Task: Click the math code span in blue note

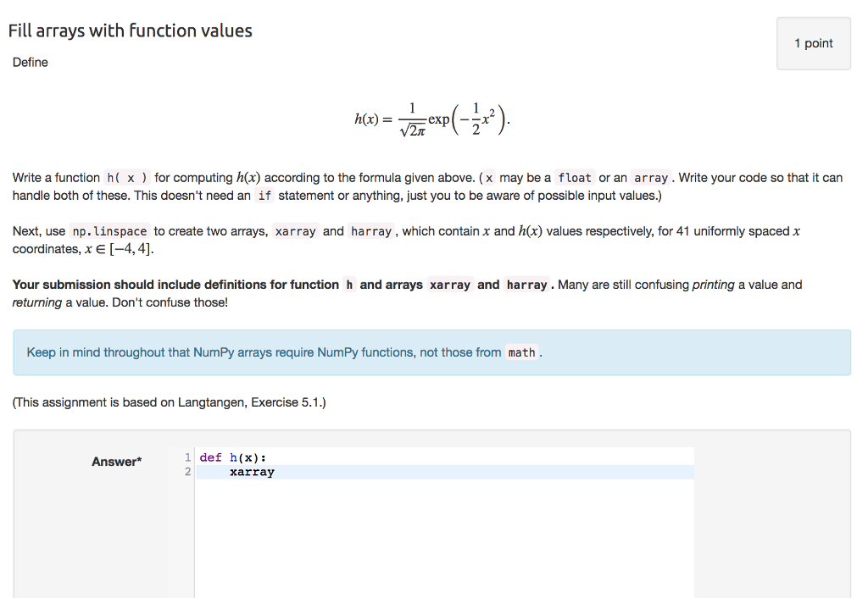Action: (x=521, y=352)
